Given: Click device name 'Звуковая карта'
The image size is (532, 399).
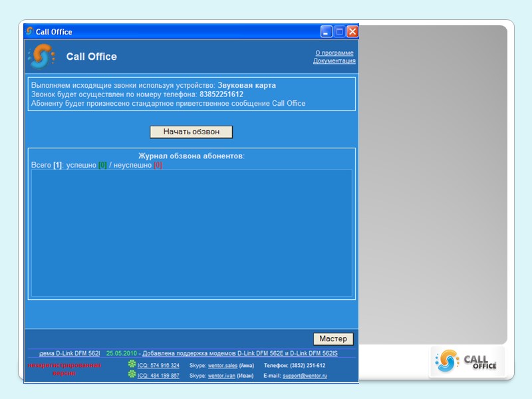Looking at the screenshot, I should pos(247,85).
